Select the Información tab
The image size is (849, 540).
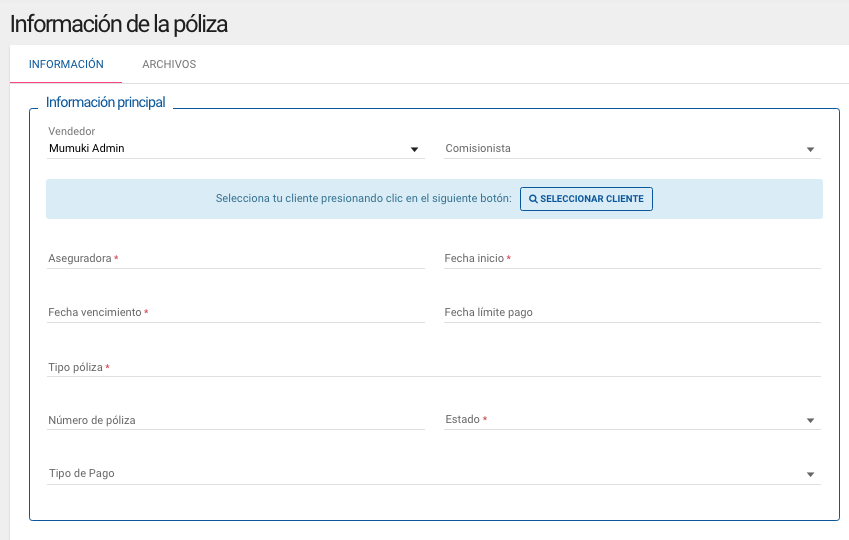[66, 64]
